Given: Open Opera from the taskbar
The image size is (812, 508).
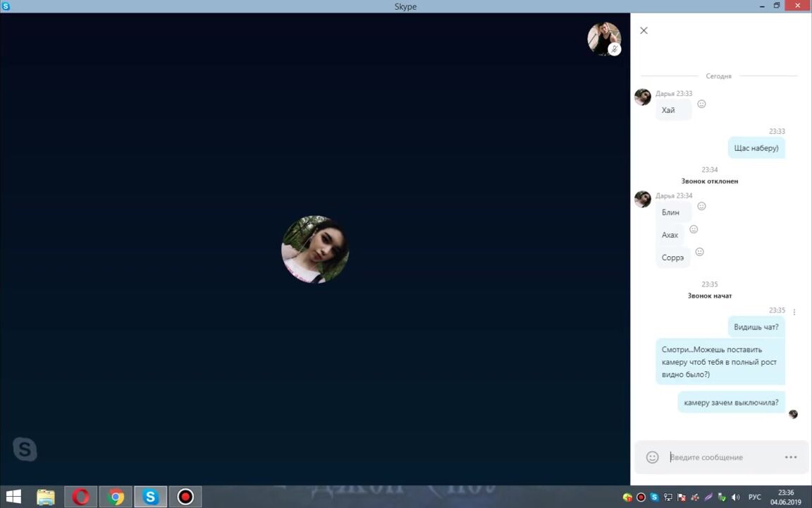Looking at the screenshot, I should tap(80, 497).
